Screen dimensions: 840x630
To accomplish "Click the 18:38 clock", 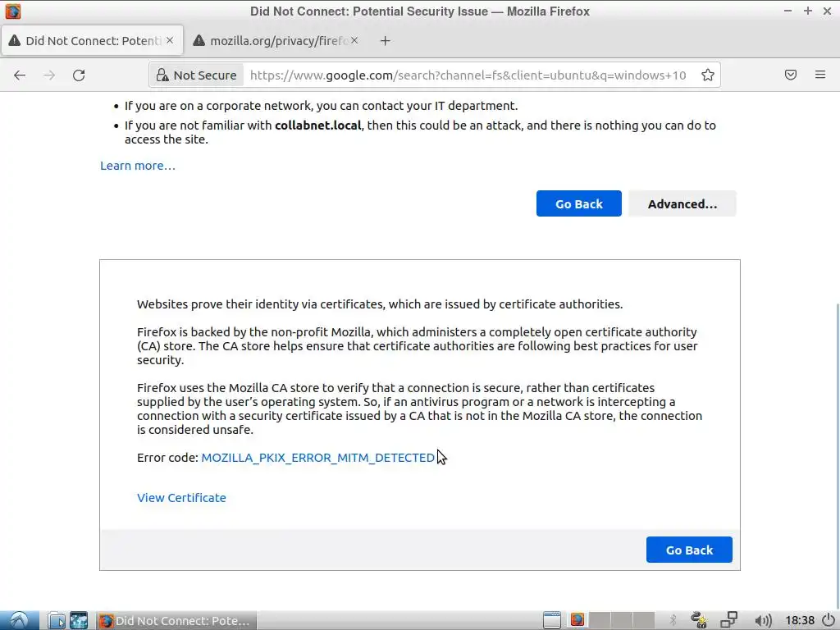I will point(800,620).
